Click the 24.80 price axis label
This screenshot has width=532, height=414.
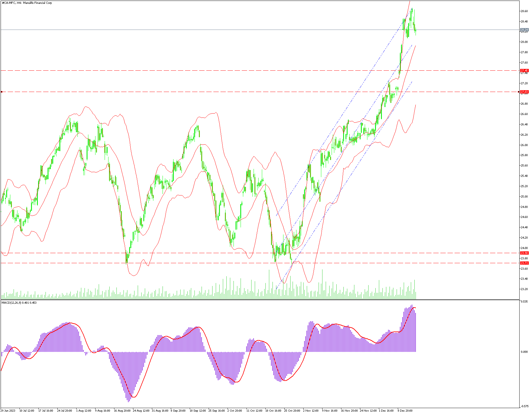524,207
